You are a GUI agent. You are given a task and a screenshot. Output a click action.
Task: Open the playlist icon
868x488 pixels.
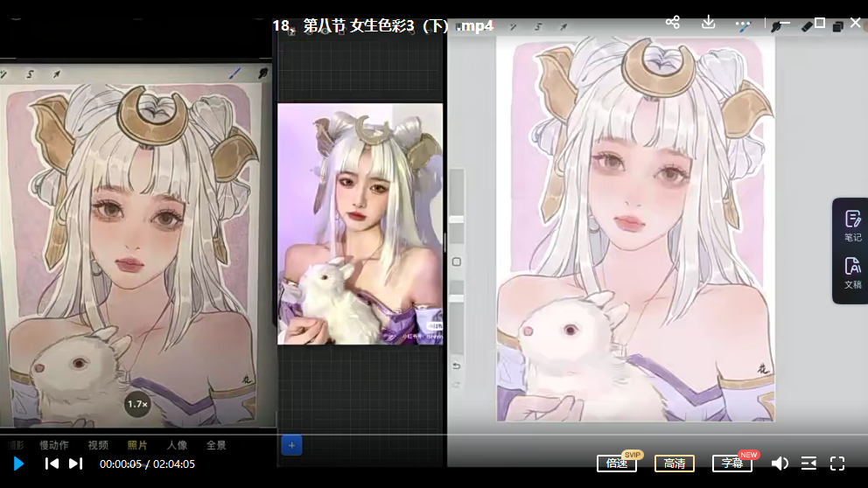[808, 464]
